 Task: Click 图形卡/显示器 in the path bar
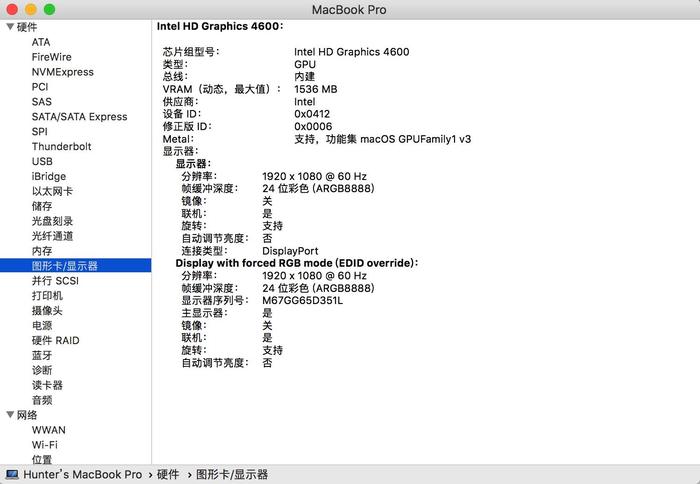coord(232,474)
